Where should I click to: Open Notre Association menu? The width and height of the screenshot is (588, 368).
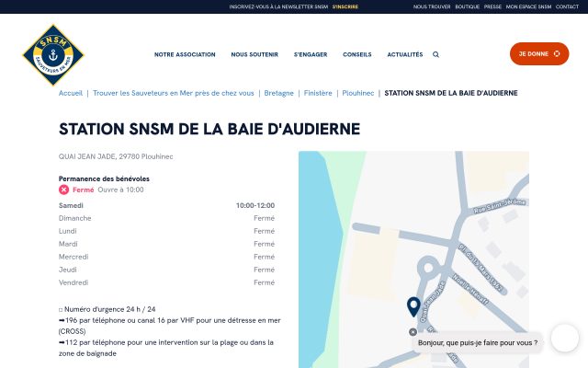tap(185, 54)
